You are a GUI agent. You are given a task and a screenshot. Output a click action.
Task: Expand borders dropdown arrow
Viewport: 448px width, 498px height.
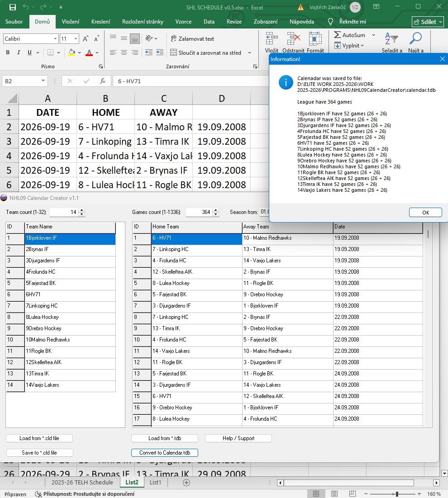tap(58, 52)
